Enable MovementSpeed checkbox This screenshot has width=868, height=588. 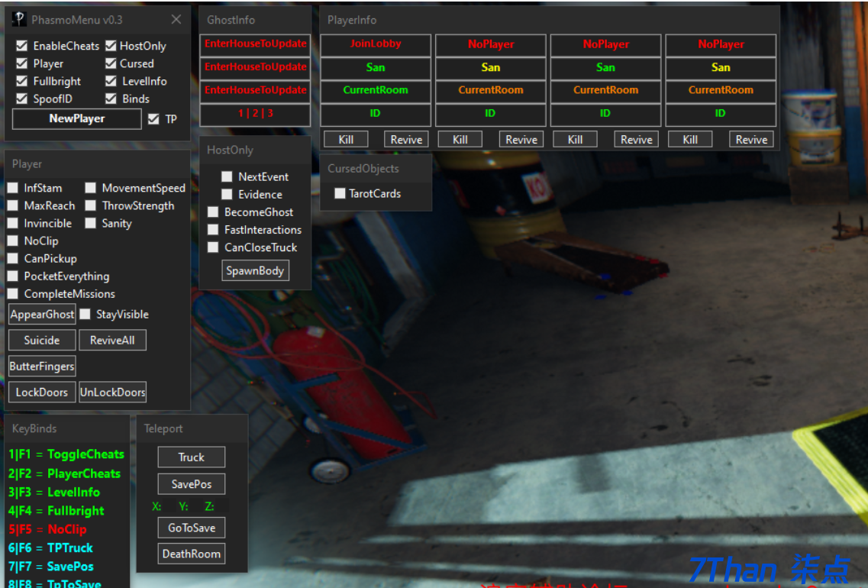coord(90,188)
